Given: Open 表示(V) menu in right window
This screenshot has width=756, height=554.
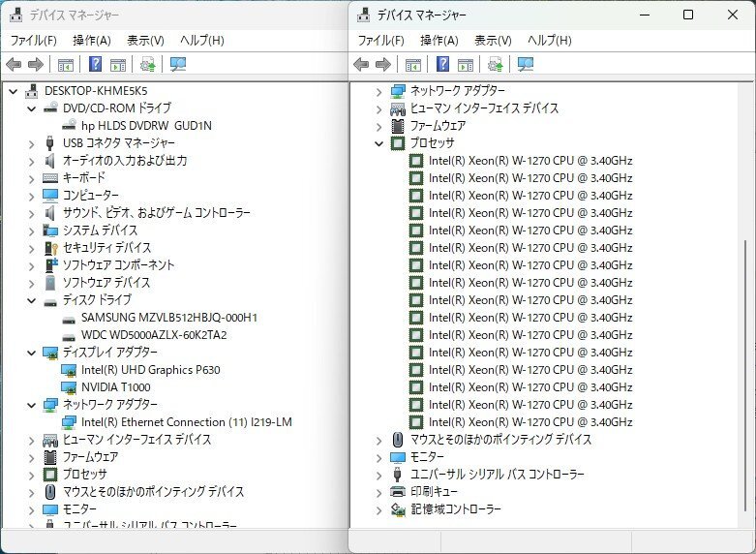Looking at the screenshot, I should coord(494,41).
